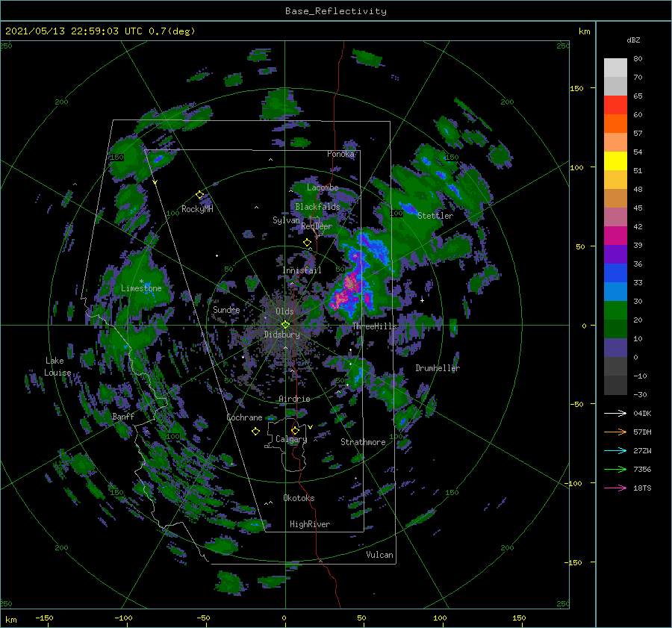Image resolution: width=672 pixels, height=628 pixels.
Task: Click the Olds city label
Action: point(284,311)
